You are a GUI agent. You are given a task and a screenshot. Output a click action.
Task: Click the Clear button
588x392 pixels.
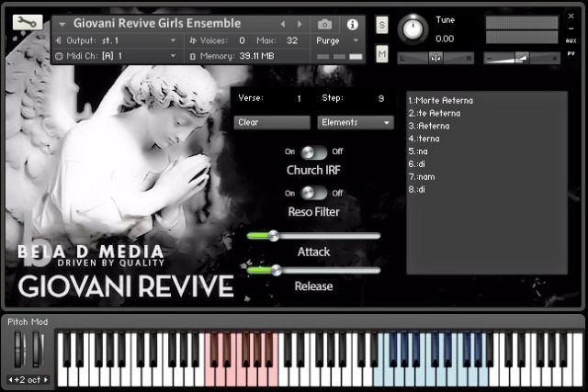[x=272, y=122]
